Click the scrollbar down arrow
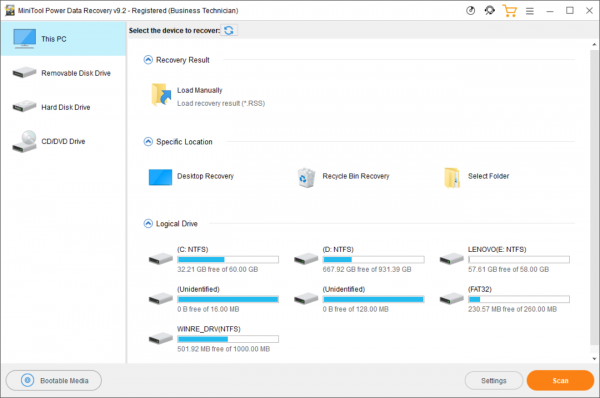The image size is (600, 398). point(594,359)
